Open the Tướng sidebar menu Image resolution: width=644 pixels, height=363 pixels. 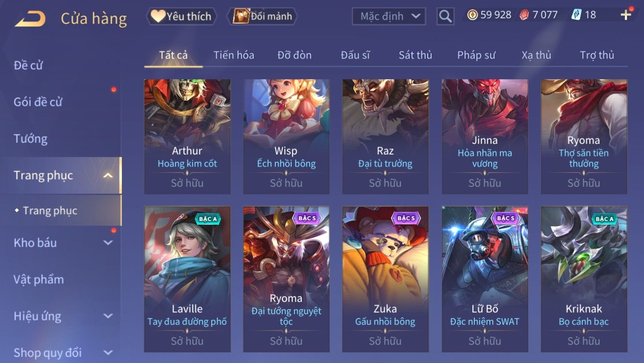pyautogui.click(x=31, y=138)
